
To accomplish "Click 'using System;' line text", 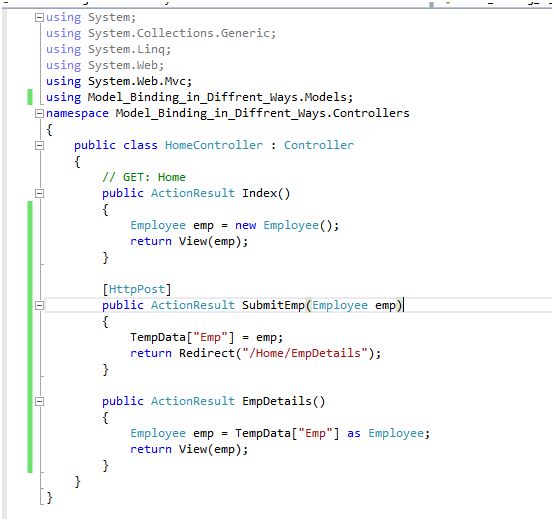I will coord(91,17).
